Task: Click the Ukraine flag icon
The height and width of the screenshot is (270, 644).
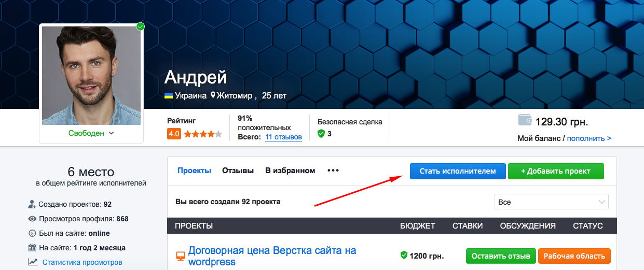Action: point(169,96)
